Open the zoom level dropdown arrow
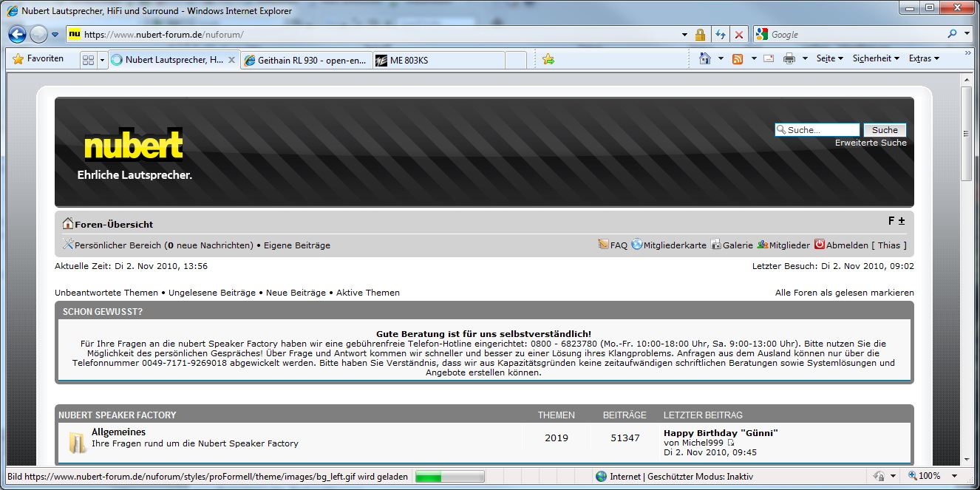The image size is (980, 490). coord(954,477)
